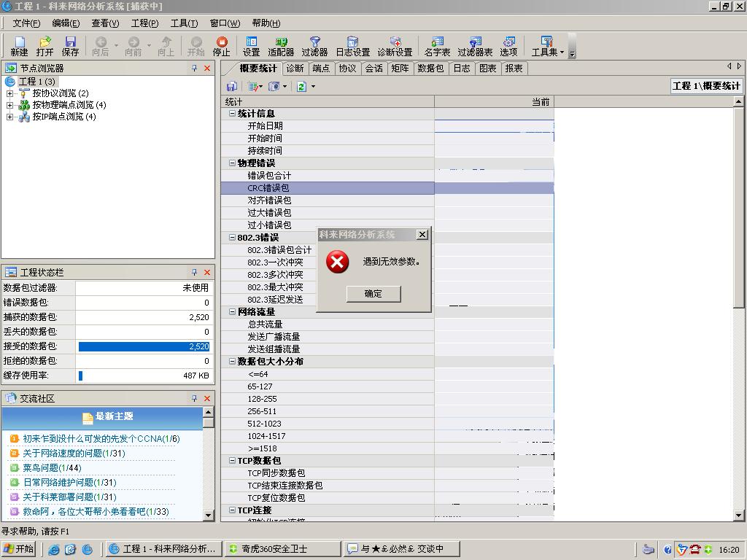747x560 pixels.
Task: Open the 菜鸟问题 forum topic link
Action: coord(39,467)
